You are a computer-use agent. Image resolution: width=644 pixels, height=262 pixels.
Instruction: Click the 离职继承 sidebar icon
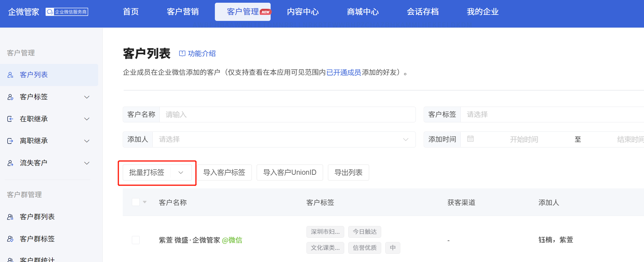10,141
